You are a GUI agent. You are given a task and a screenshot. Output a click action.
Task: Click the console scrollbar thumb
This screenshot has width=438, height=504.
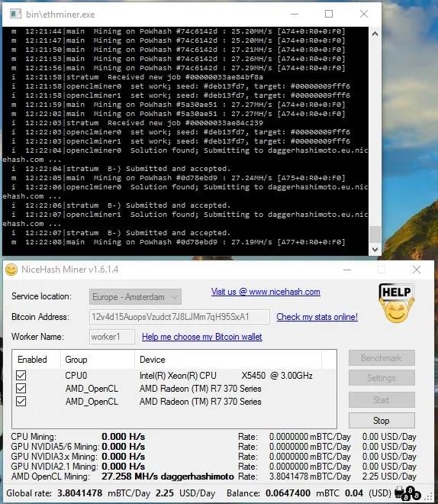[x=375, y=234]
